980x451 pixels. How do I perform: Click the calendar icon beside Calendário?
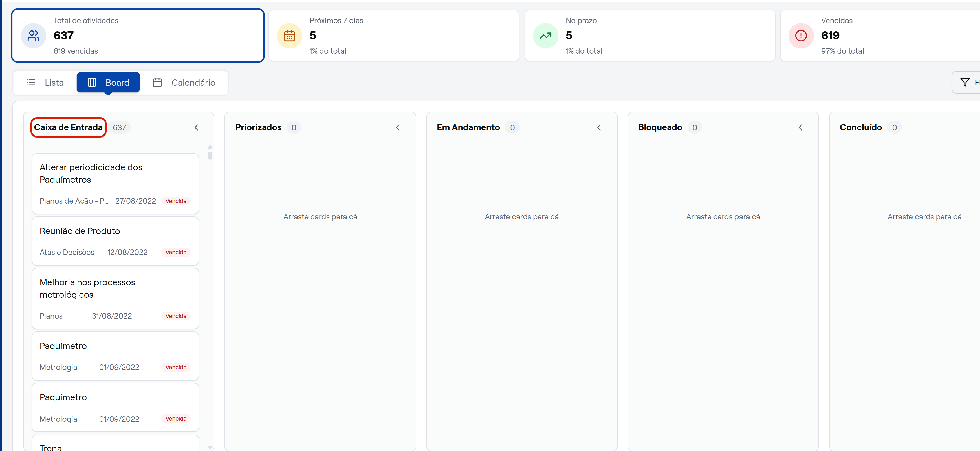click(x=157, y=82)
